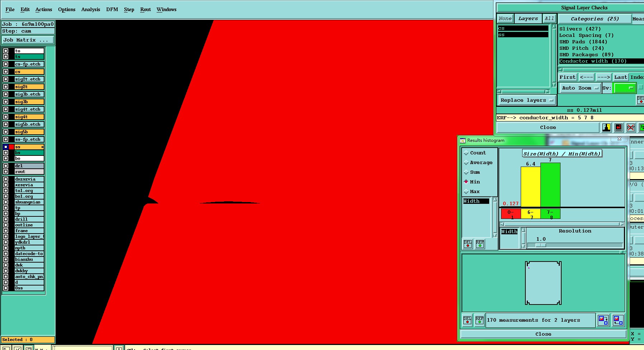Open the green Sv severity dropdown
This screenshot has width=644, height=350.
click(x=625, y=88)
